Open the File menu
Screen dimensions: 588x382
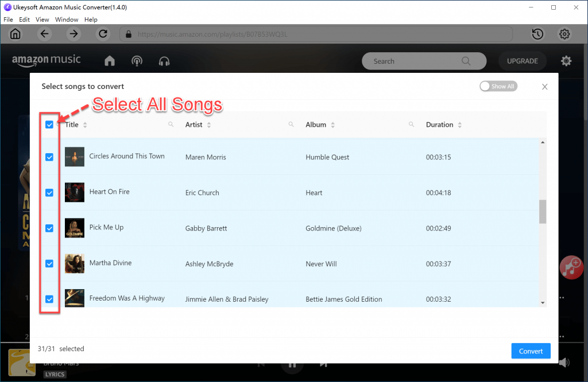[x=8, y=19]
